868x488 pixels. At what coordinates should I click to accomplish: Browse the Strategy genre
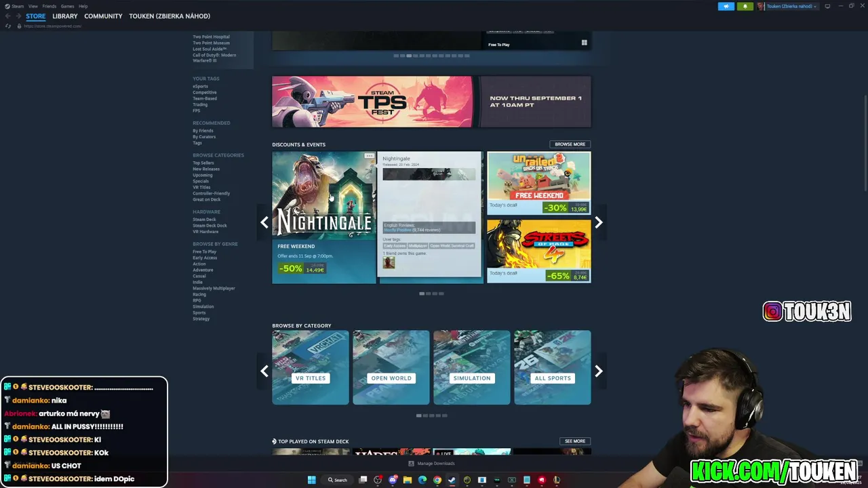point(201,319)
